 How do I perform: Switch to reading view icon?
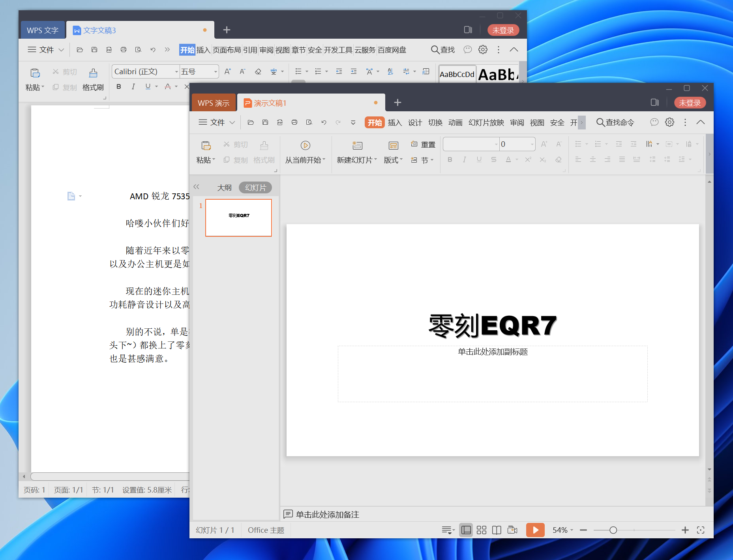tap(497, 530)
